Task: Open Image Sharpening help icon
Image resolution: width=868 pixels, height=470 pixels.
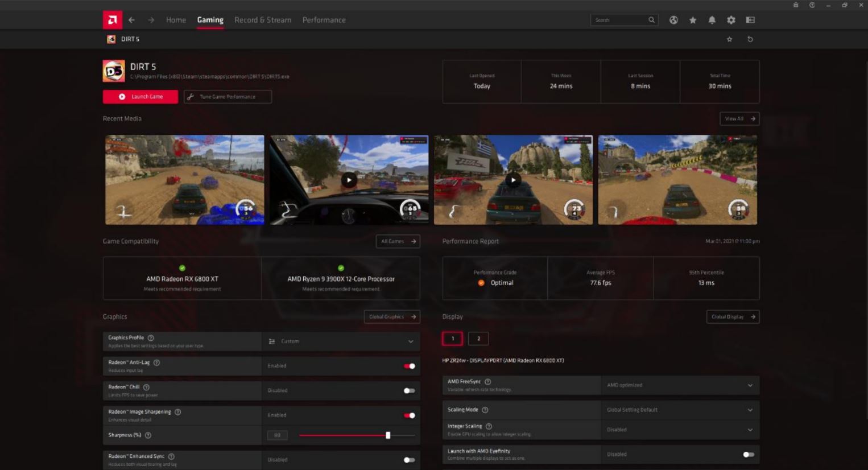Action: coord(177,412)
